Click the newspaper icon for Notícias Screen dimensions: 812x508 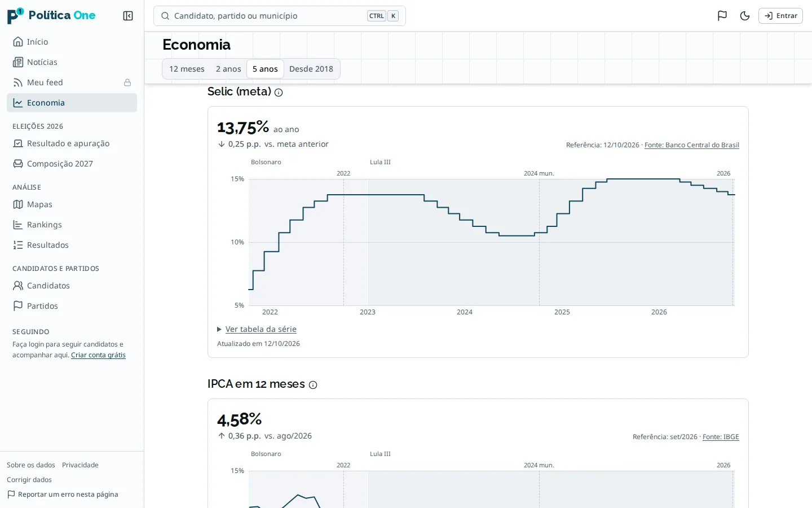coord(18,62)
